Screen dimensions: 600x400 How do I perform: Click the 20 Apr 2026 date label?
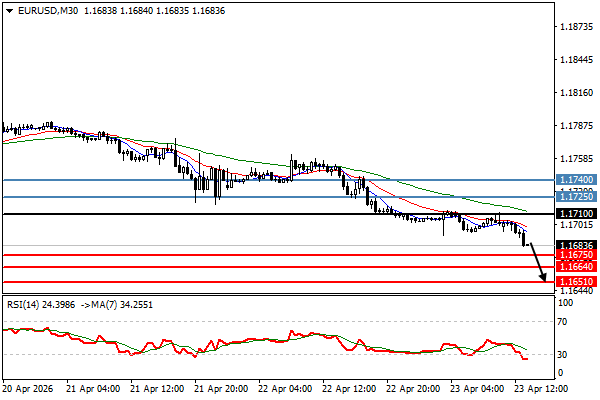(28, 388)
